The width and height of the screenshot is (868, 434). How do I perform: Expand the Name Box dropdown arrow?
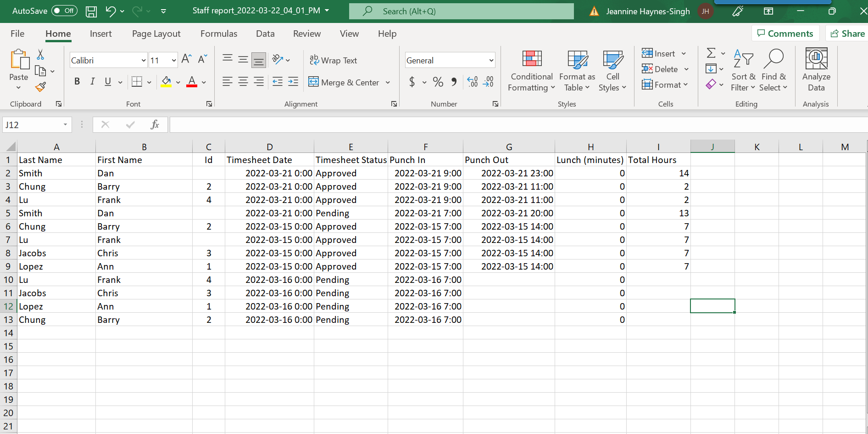[x=65, y=125]
